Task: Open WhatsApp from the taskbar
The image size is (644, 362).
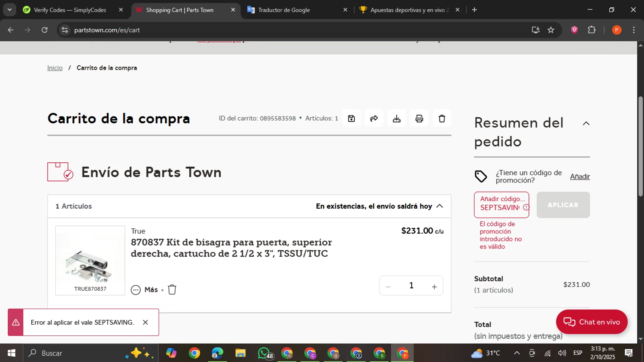Action: coord(264,353)
